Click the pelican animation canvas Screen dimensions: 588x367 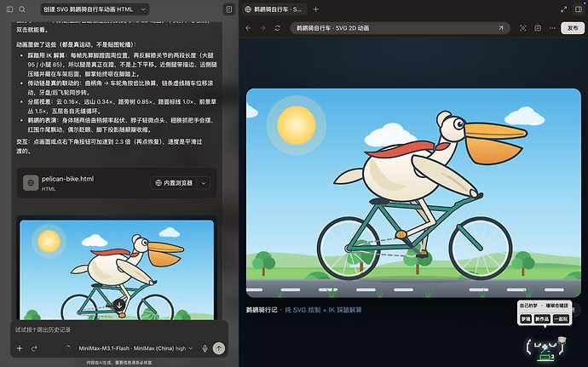pyautogui.click(x=413, y=192)
